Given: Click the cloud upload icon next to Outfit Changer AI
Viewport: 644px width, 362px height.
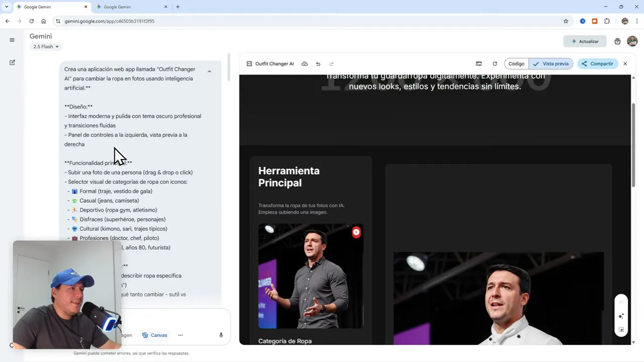Looking at the screenshot, I should click(x=304, y=64).
